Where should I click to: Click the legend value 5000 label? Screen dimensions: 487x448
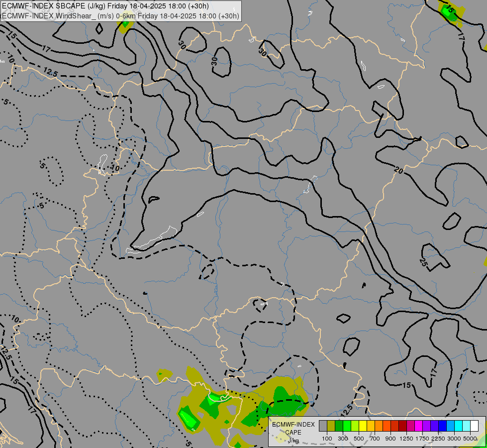[x=470, y=439]
